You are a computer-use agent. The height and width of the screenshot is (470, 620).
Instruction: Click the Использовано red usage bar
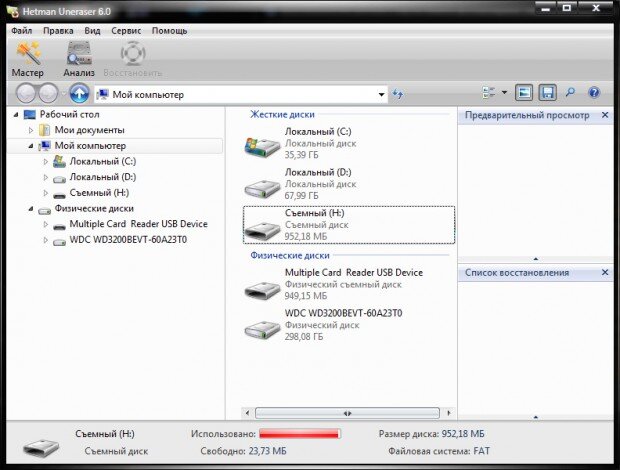tap(299, 434)
